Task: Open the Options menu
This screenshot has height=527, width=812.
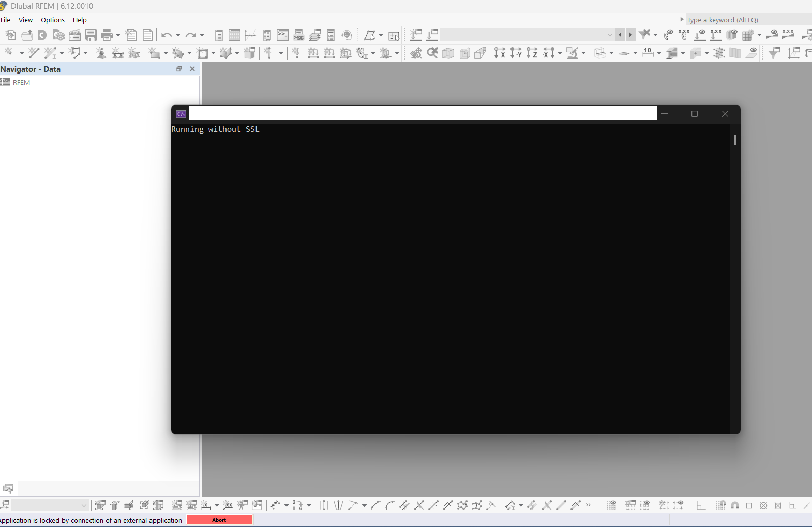Action: pyautogui.click(x=53, y=20)
